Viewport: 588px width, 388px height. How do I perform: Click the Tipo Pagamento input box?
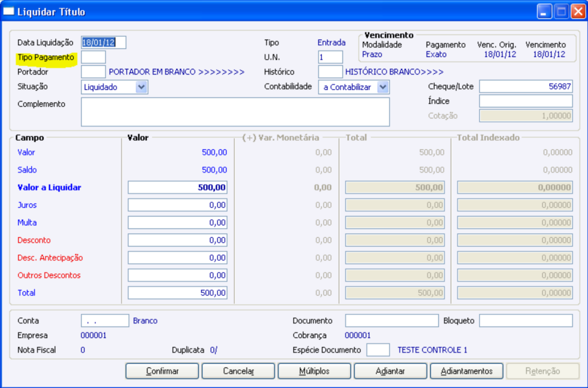click(x=93, y=57)
